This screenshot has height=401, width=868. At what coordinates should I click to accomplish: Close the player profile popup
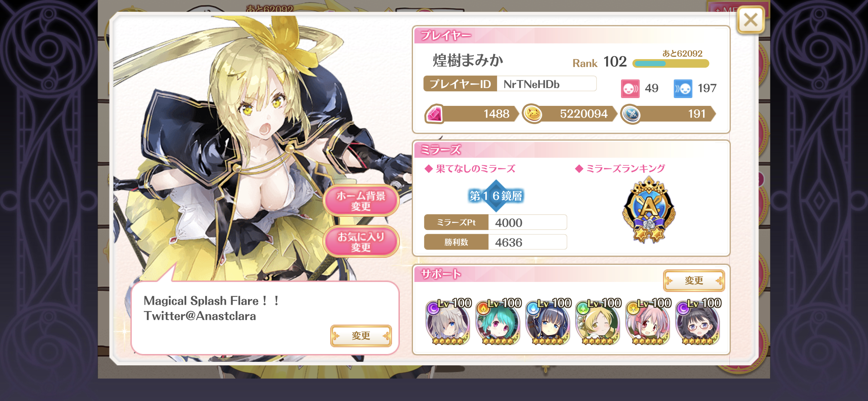(750, 20)
